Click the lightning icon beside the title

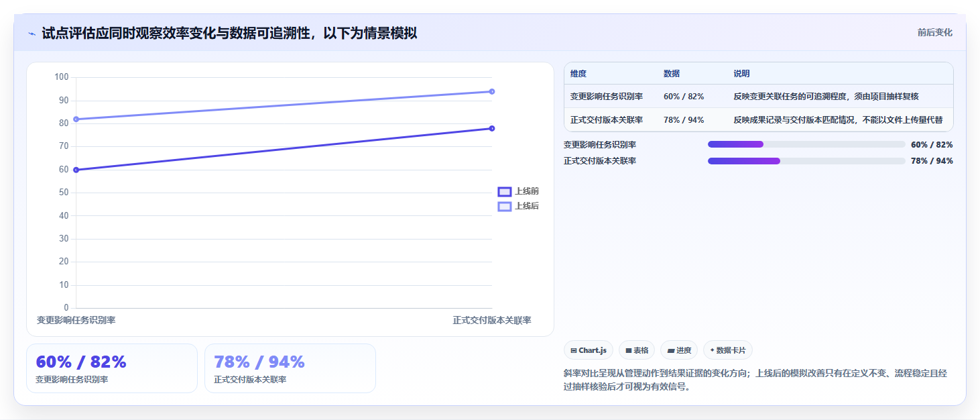32,34
